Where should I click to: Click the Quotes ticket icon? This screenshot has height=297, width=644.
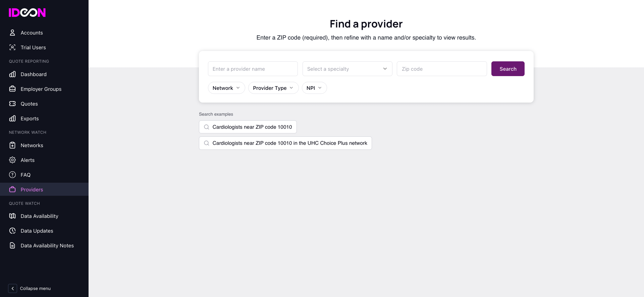pos(12,104)
